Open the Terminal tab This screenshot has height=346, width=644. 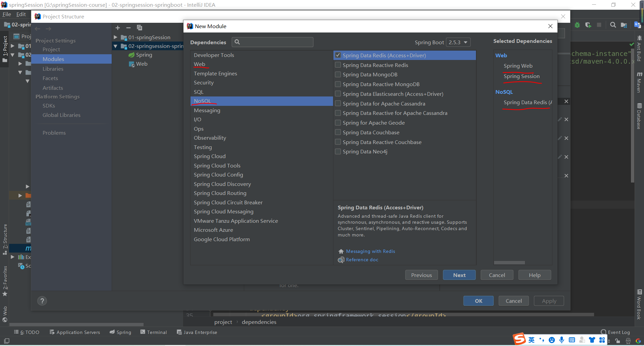click(154, 332)
